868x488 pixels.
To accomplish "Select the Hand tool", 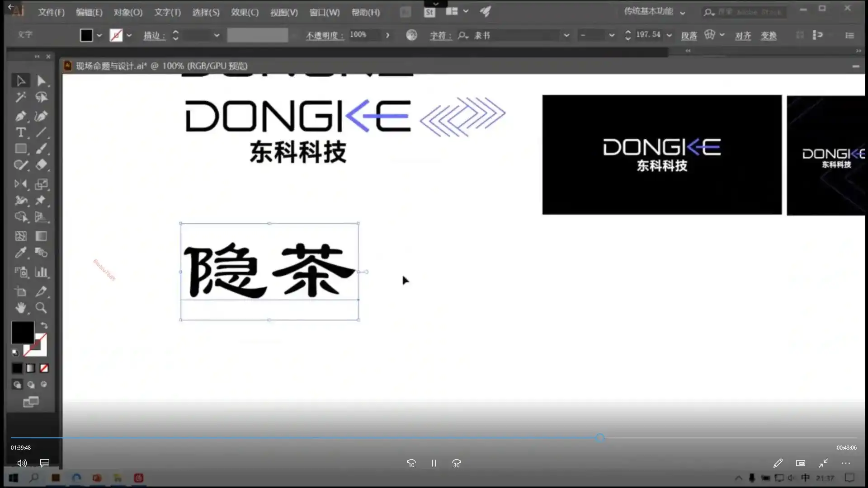I will 20,308.
